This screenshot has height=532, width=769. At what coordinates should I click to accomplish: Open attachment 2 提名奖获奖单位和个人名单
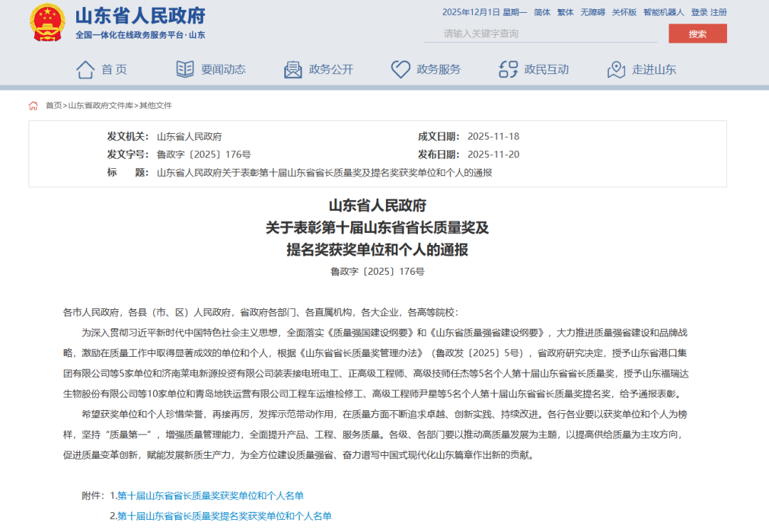pos(224,516)
